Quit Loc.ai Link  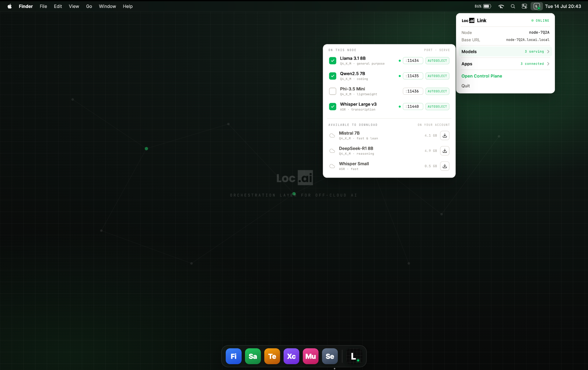coord(466,86)
